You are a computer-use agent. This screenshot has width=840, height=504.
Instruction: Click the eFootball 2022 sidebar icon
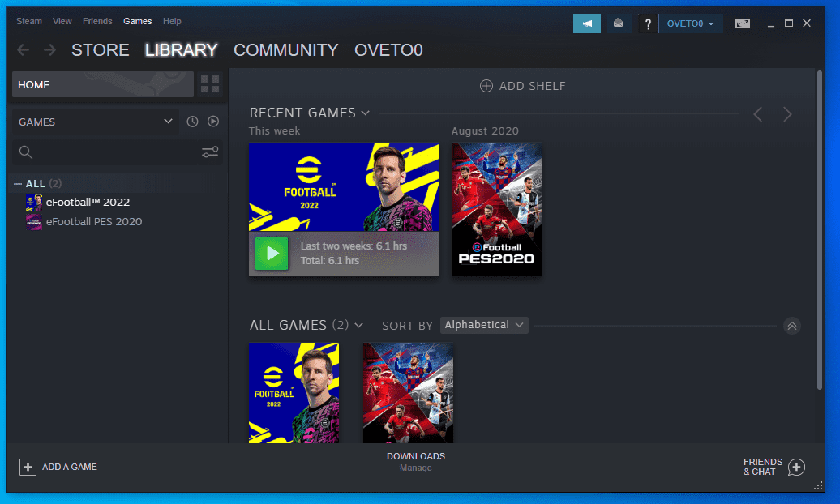point(34,203)
